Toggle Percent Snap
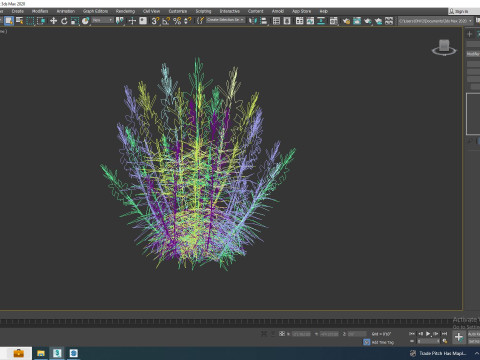The width and height of the screenshot is (480, 360). pos(177,21)
